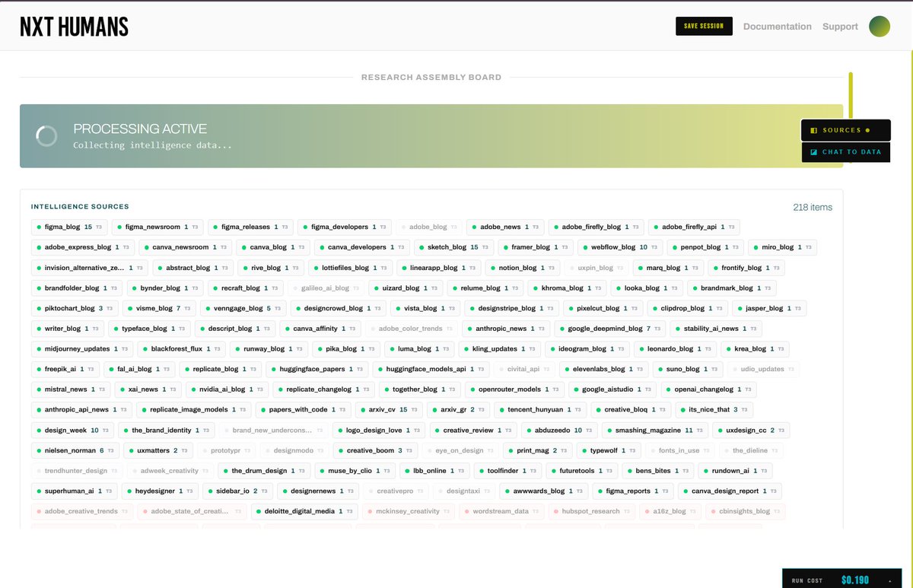Select the the_drum_design source chip
Screen dimensions: 913x588
tap(266, 471)
